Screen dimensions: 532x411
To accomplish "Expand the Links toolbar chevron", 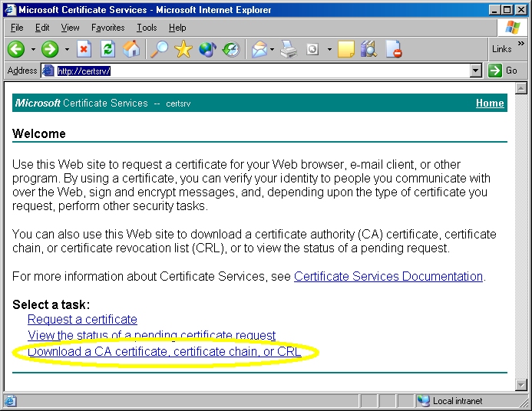I will pos(520,44).
